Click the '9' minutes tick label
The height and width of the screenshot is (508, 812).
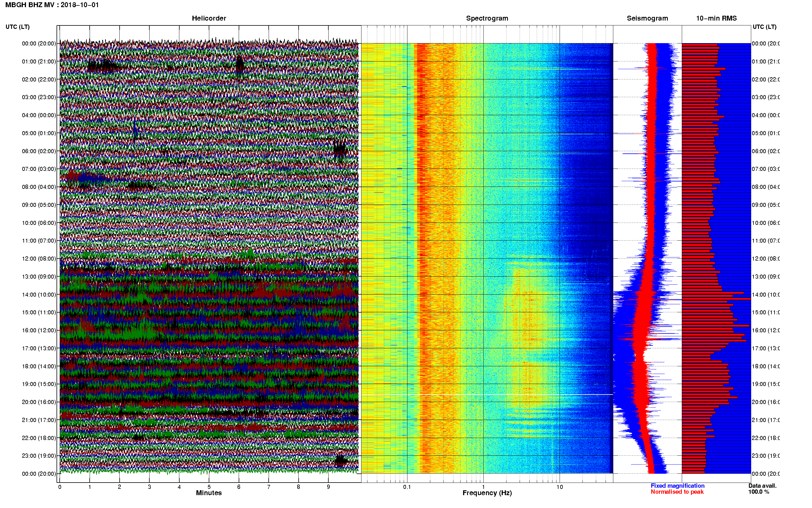[328, 487]
